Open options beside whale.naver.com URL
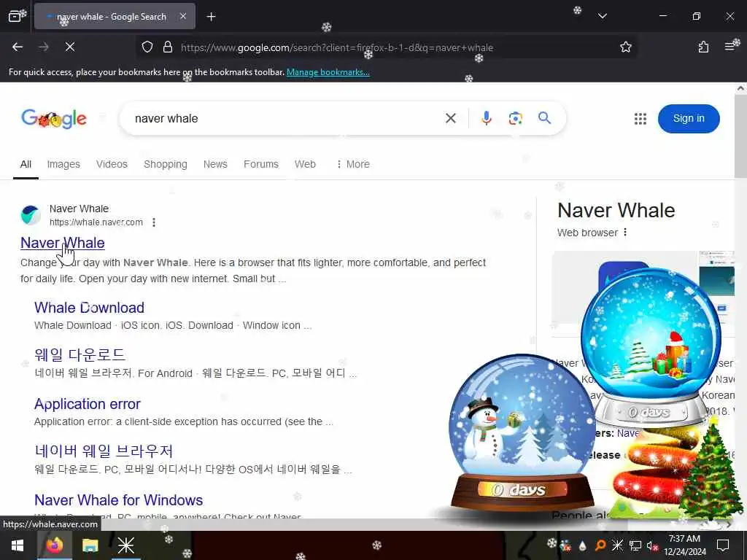The width and height of the screenshot is (747, 560). [154, 222]
